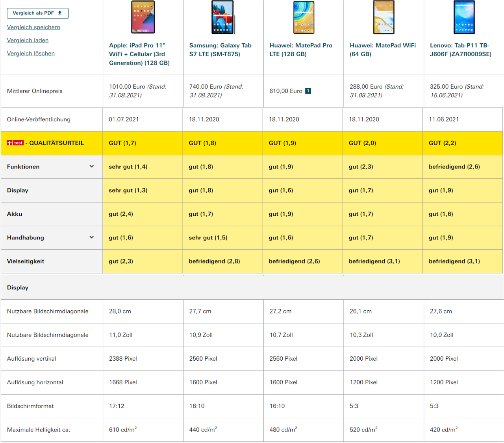Click the 288,00 Euro price cell
Screen dimensions: 504x443
384,91
